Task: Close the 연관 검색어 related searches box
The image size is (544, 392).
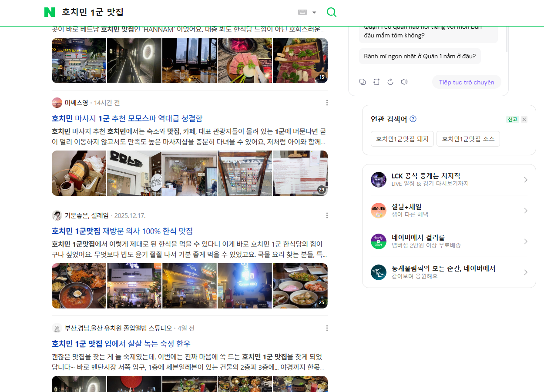Action: click(x=524, y=119)
